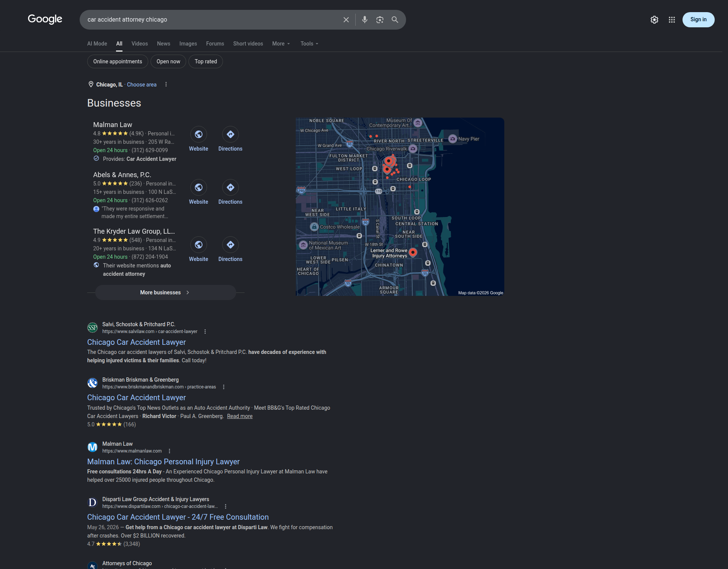
Task: Click the magnifying glass search icon
Action: coord(395,20)
